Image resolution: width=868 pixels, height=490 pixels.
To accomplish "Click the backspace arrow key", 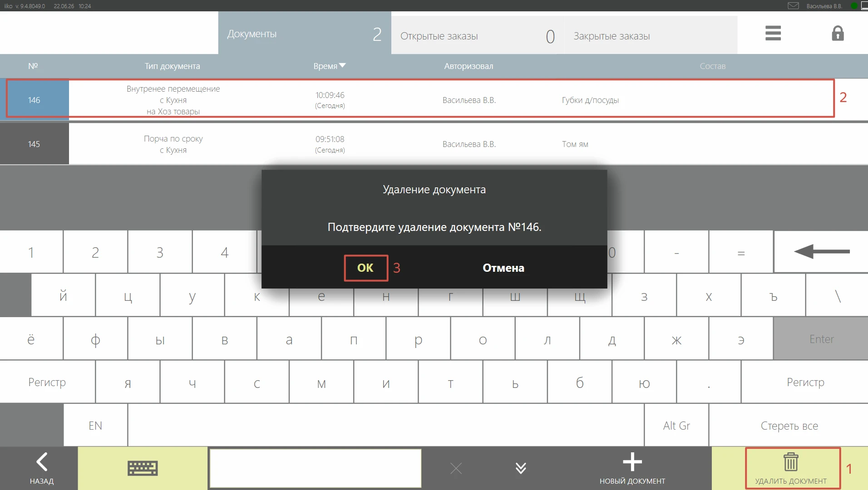I will (x=821, y=251).
